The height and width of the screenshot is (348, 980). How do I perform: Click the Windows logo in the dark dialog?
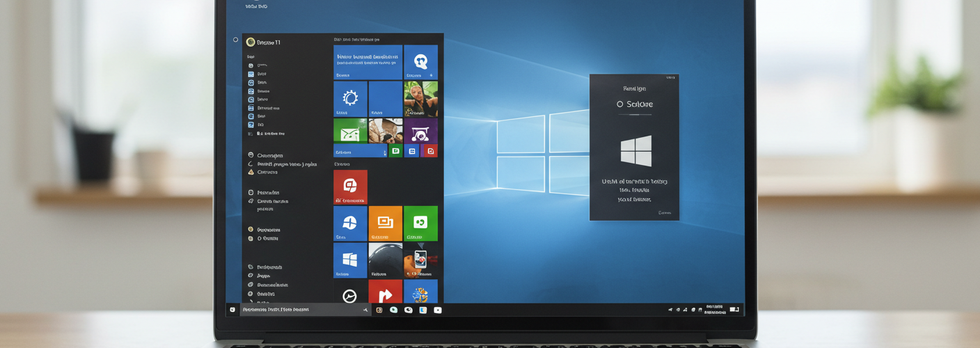coord(636,151)
